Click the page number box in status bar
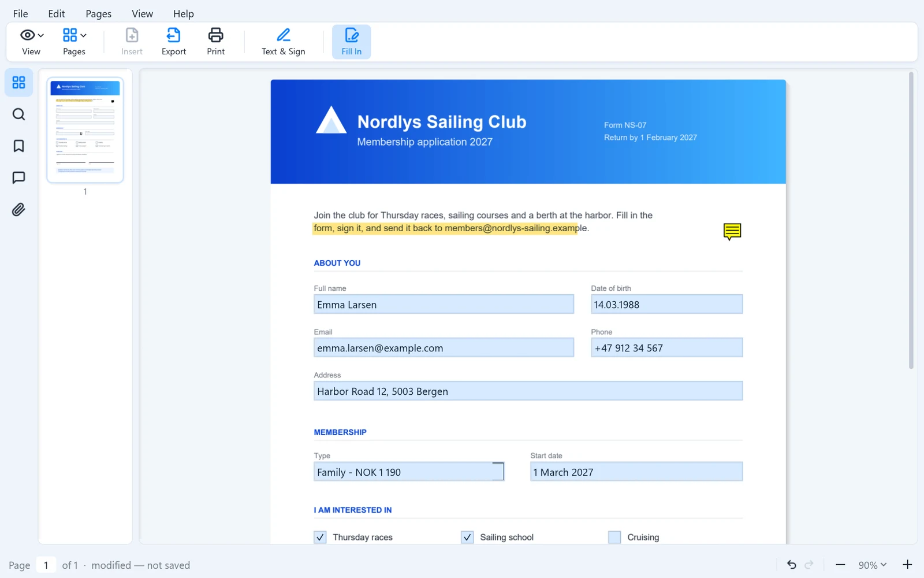 pos(46,565)
